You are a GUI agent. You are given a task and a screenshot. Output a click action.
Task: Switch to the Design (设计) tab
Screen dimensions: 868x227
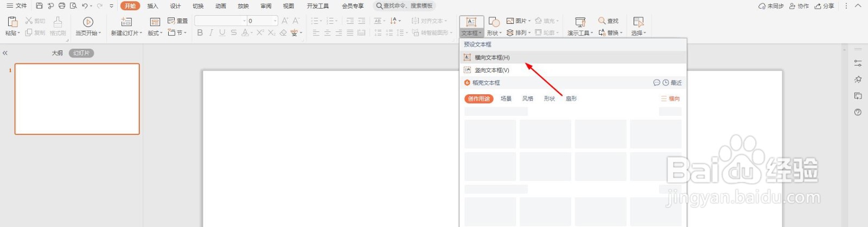click(175, 6)
